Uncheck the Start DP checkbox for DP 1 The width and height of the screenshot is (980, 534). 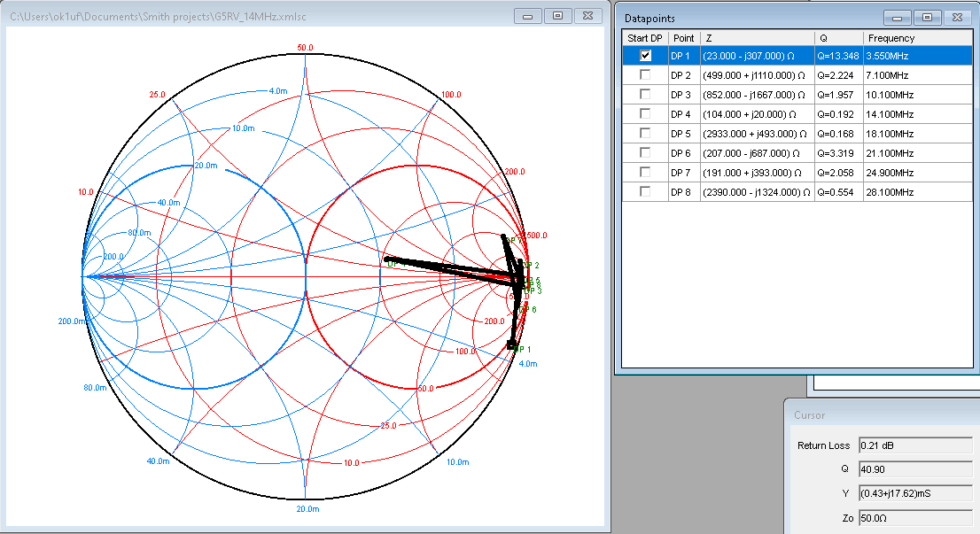(645, 55)
